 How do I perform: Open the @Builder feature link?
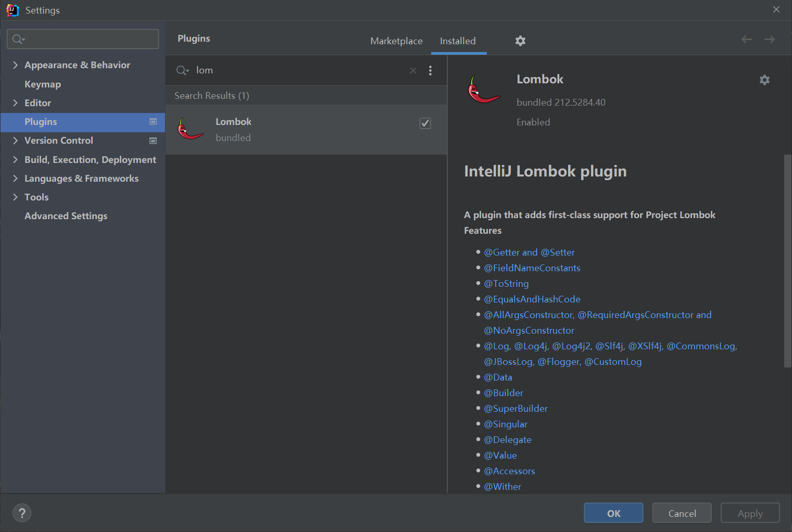[504, 392]
